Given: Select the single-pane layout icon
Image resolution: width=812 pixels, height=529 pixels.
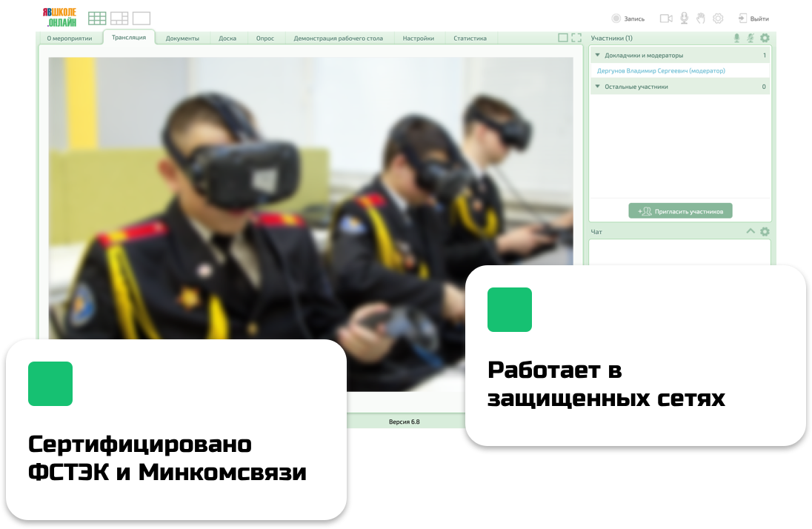Looking at the screenshot, I should [142, 18].
